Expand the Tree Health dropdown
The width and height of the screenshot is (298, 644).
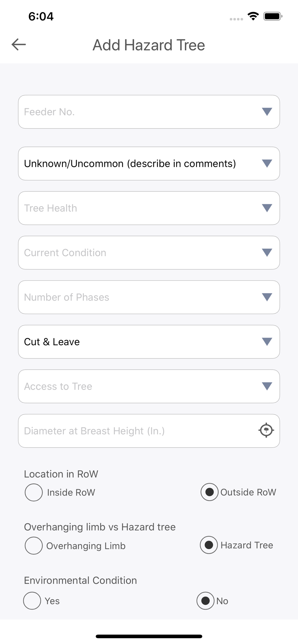pyautogui.click(x=149, y=208)
